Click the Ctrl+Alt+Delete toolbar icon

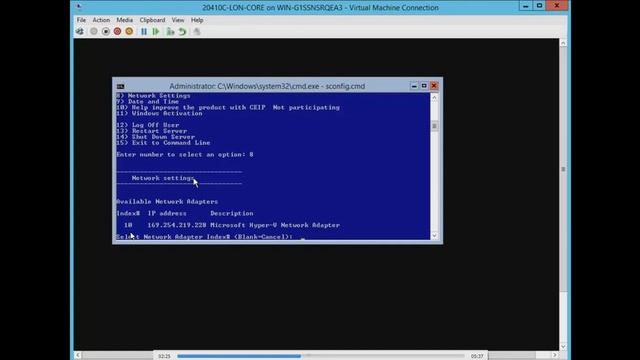[80, 31]
